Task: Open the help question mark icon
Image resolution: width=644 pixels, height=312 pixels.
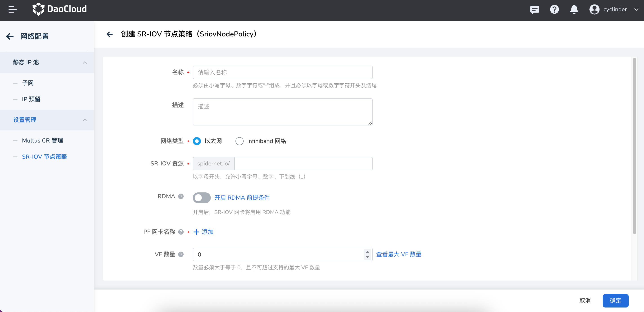Action: [x=554, y=9]
